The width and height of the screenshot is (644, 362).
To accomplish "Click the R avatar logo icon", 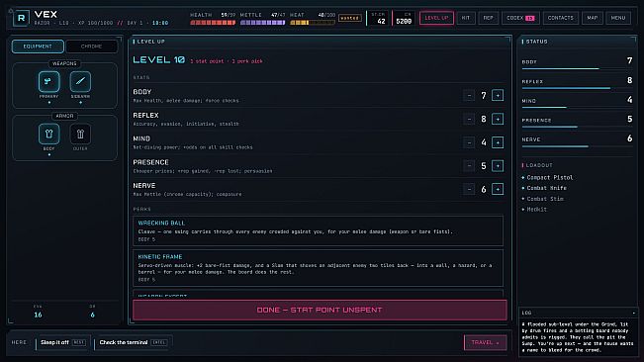I will [21, 18].
